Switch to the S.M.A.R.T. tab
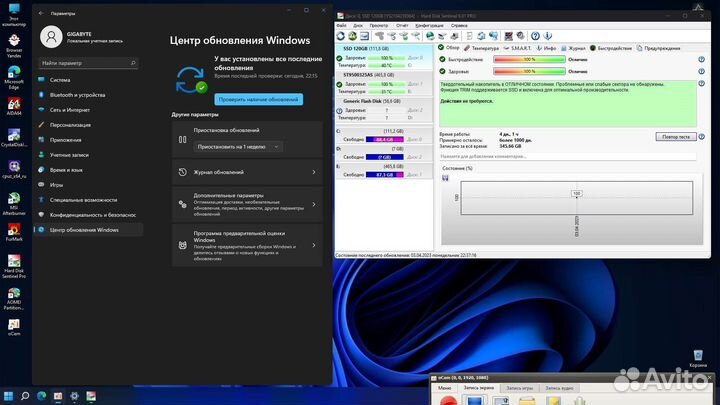The width and height of the screenshot is (720, 405). coord(518,48)
